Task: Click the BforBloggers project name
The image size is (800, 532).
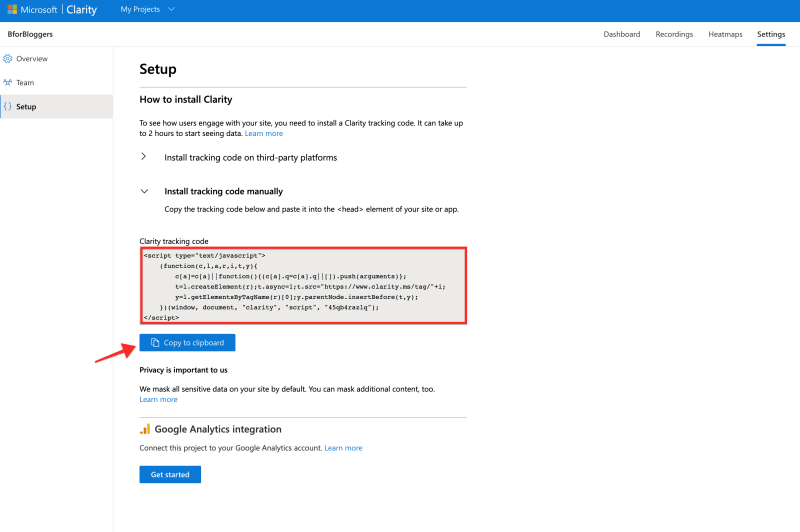Action: [30, 34]
